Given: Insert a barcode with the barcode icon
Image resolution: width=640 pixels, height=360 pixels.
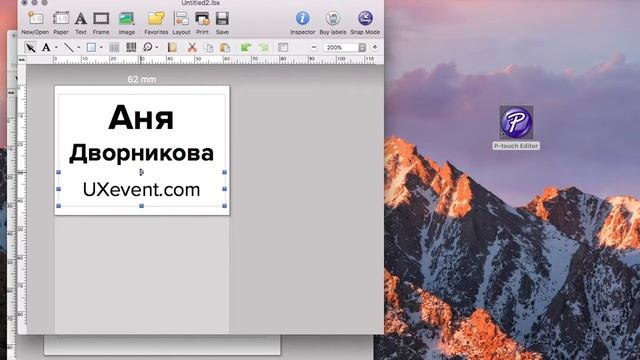Looking at the screenshot, I should point(131,47).
